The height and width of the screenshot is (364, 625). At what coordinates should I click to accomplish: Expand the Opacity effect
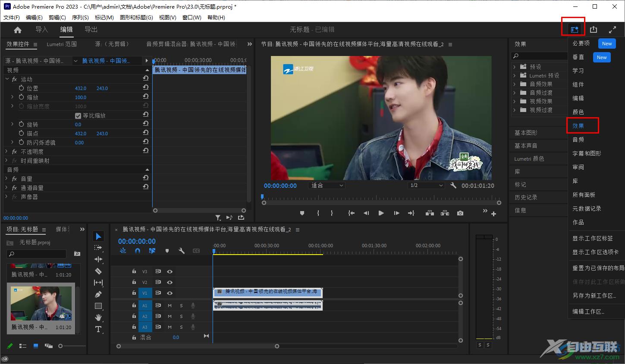(6, 152)
